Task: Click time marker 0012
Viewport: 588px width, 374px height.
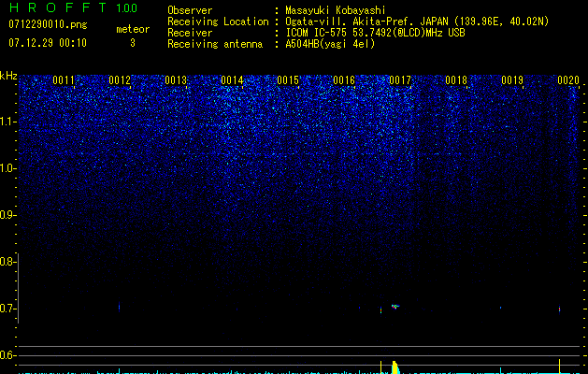Action: pos(120,80)
